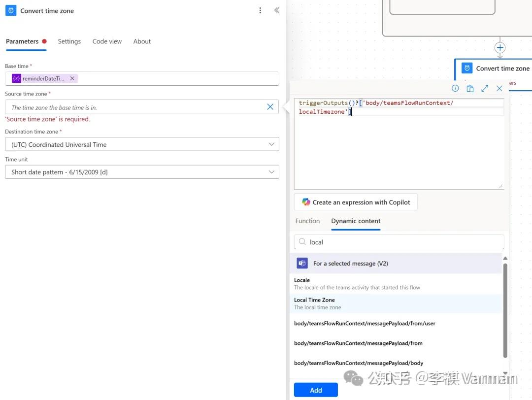Click the expression editor resize grip

[500, 186]
